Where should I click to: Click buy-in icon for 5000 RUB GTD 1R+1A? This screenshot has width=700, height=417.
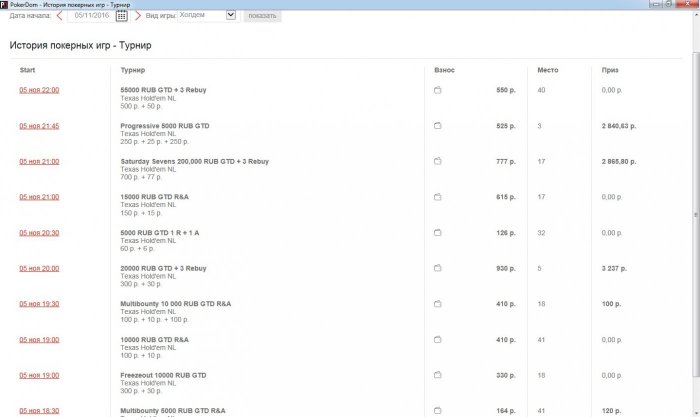[x=438, y=232]
